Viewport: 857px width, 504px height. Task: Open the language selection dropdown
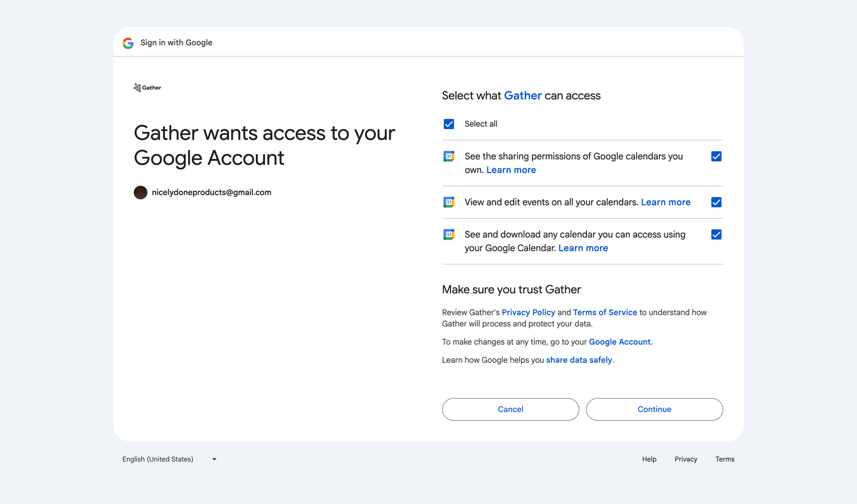point(214,459)
